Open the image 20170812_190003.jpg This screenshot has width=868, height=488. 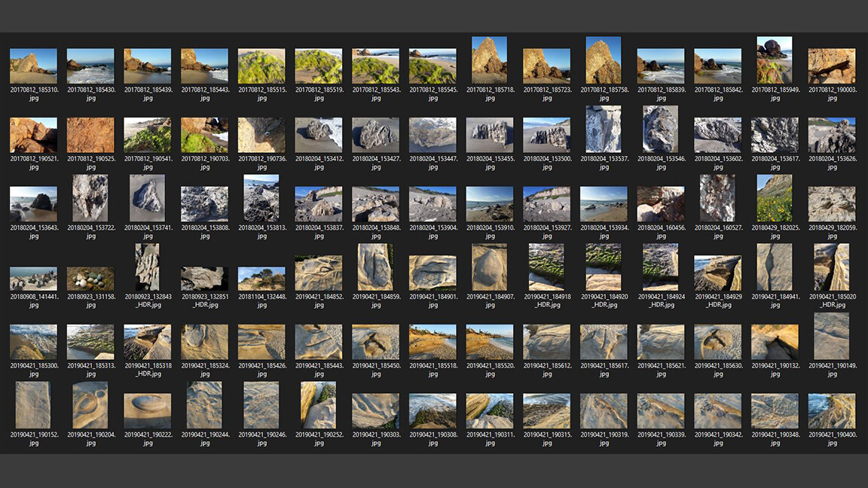(831, 66)
